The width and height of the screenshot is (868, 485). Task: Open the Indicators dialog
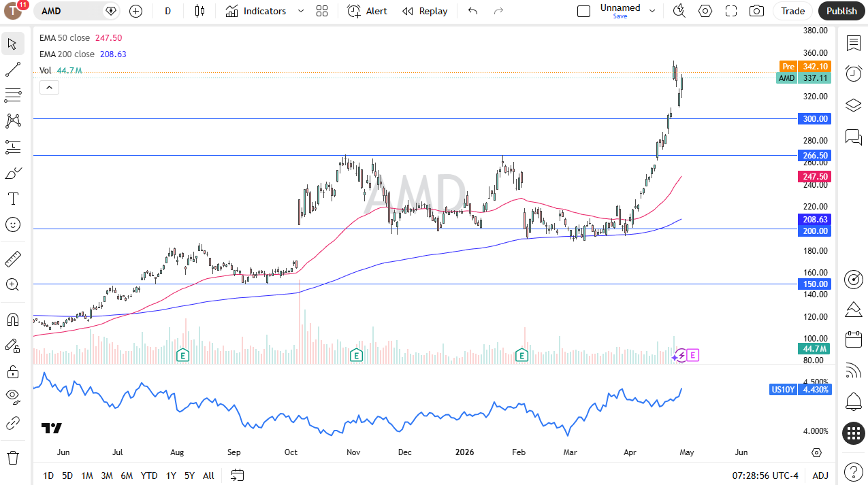(x=256, y=11)
